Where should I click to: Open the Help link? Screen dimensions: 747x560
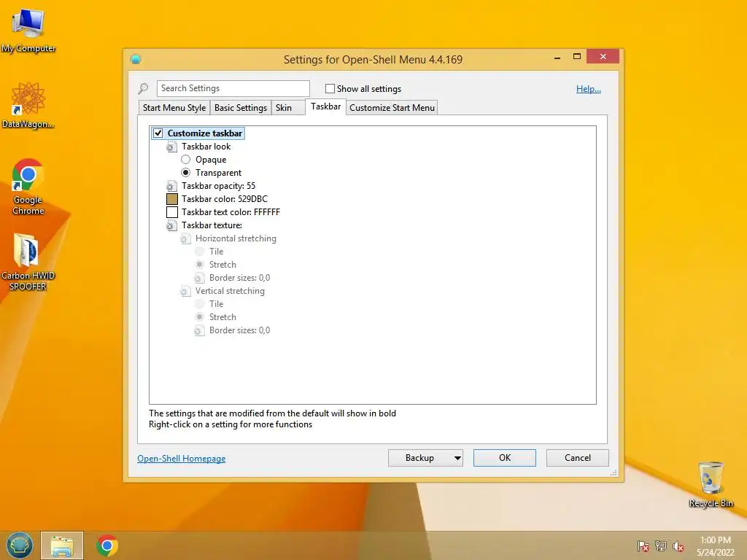589,89
